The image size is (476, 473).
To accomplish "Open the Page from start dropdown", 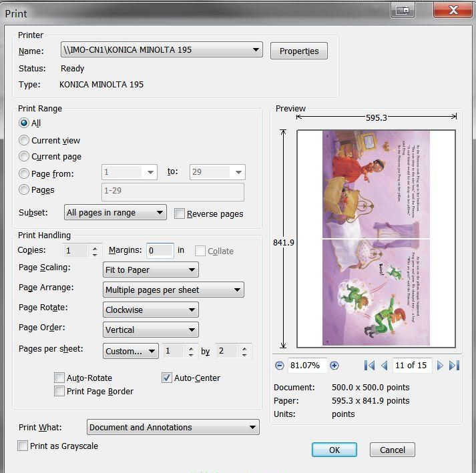I will click(130, 172).
